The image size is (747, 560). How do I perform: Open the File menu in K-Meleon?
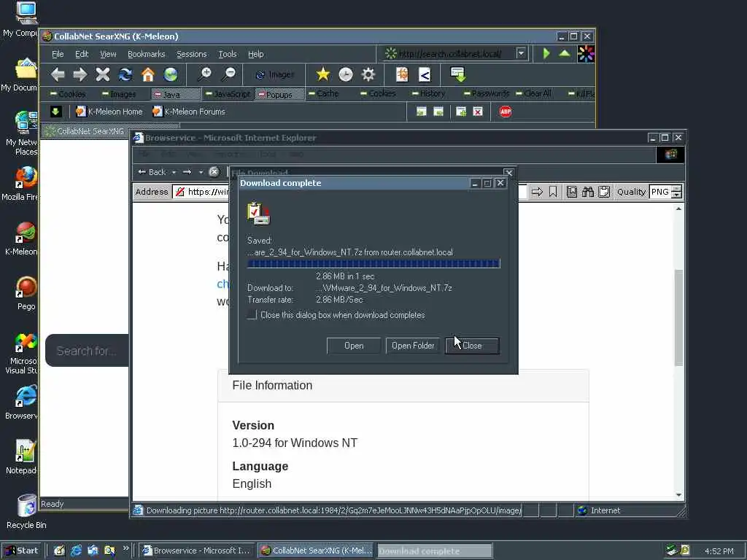point(58,54)
